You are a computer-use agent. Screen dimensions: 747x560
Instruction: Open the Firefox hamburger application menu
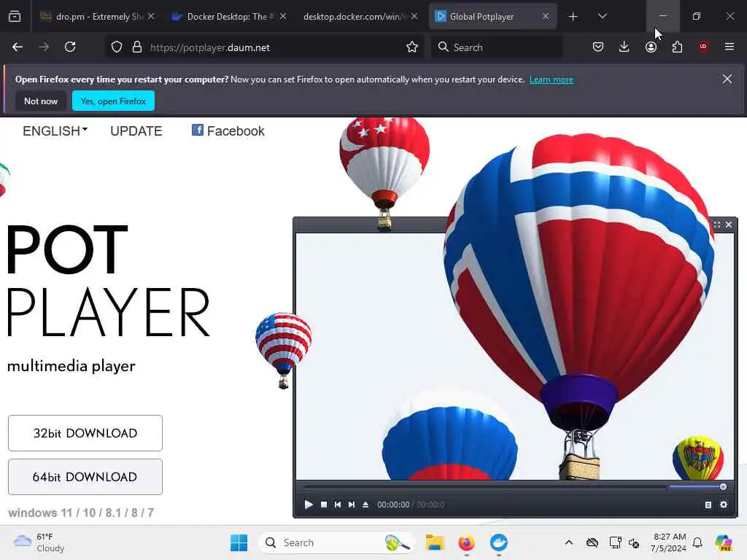[729, 47]
